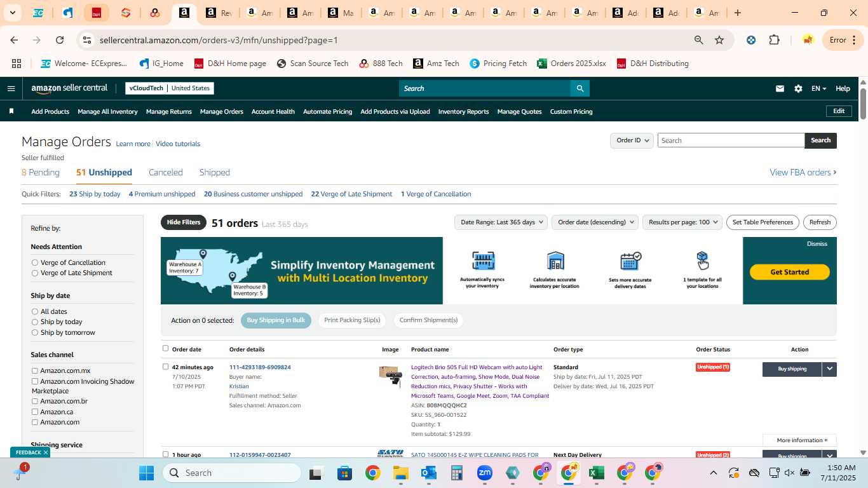The image size is (868, 488).
Task: Open Excel from the taskbar
Action: [x=596, y=473]
